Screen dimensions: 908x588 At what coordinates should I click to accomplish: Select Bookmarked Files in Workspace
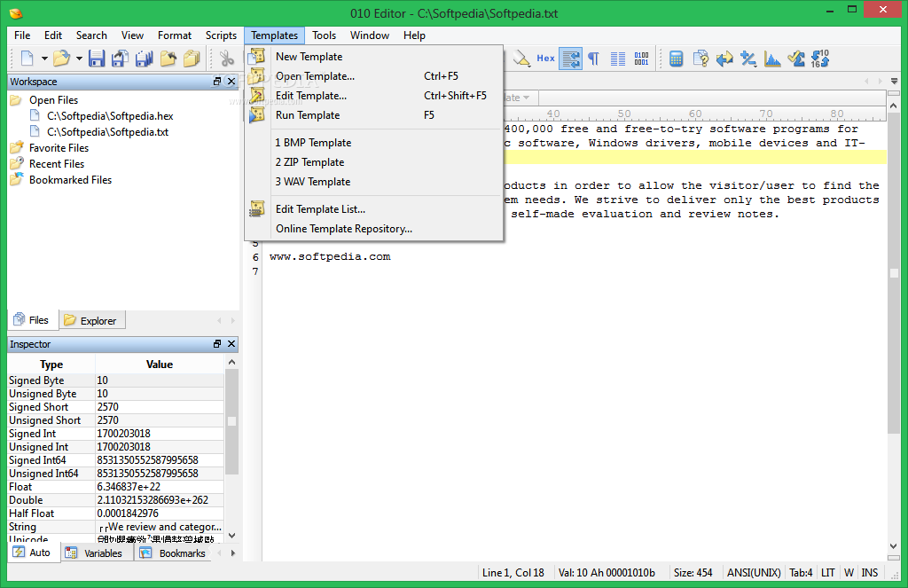tap(70, 180)
